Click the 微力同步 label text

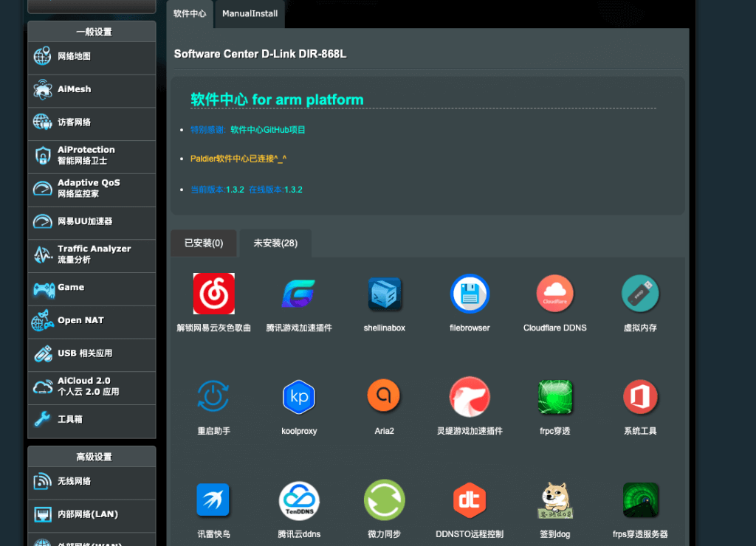(384, 534)
